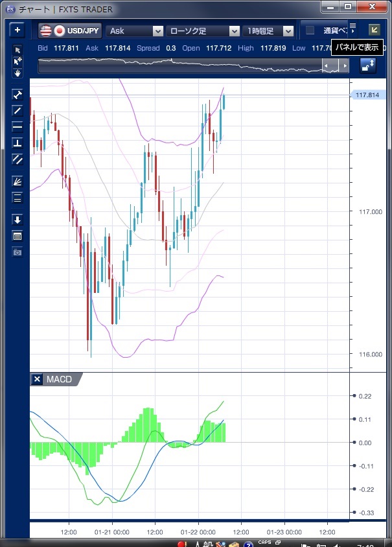This screenshot has width=392, height=547.
Task: Toggle the chart scale lock button
Action: [368, 65]
